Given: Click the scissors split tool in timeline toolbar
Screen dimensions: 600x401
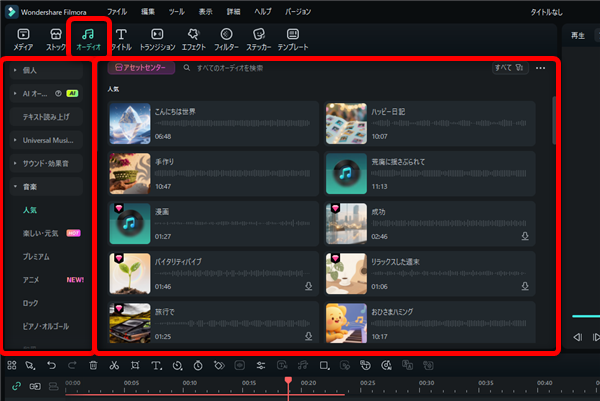Looking at the screenshot, I should [x=115, y=365].
